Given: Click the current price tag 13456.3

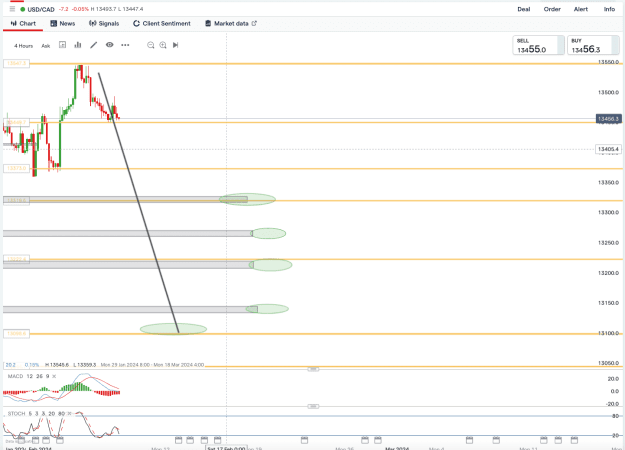Looking at the screenshot, I should (609, 119).
